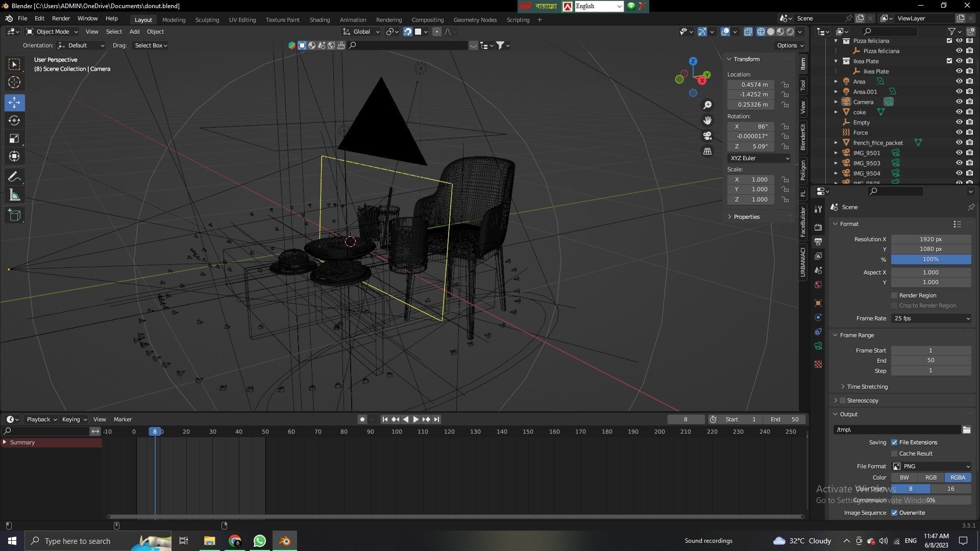This screenshot has width=980, height=551.
Task: Select the Rotate tool
Action: click(14, 121)
